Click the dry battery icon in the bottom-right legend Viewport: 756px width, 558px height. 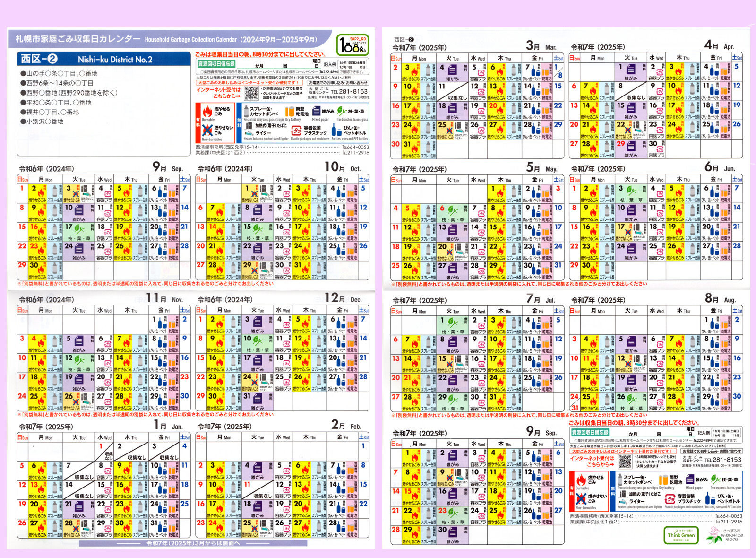pyautogui.click(x=663, y=480)
